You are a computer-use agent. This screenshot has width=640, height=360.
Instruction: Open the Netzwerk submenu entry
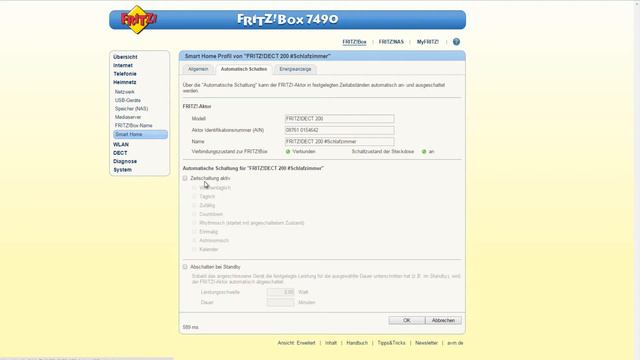pyautogui.click(x=124, y=92)
